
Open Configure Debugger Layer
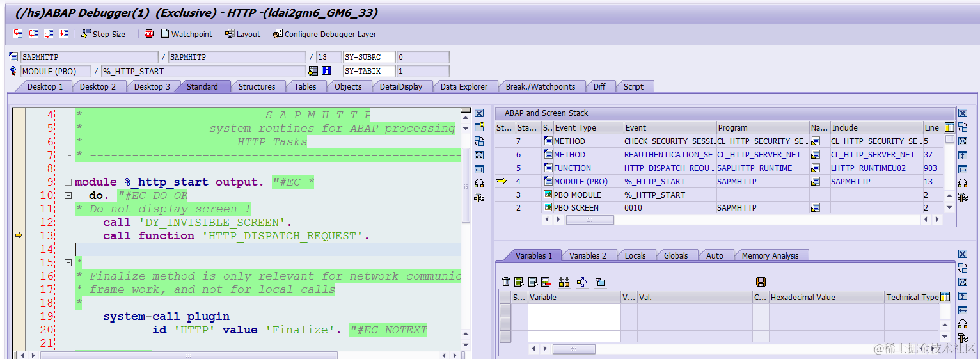click(324, 34)
